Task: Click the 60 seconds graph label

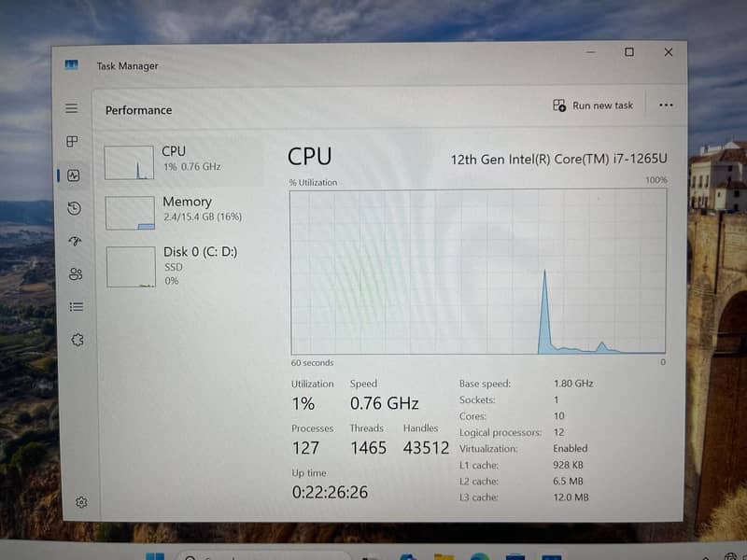Action: [x=312, y=363]
